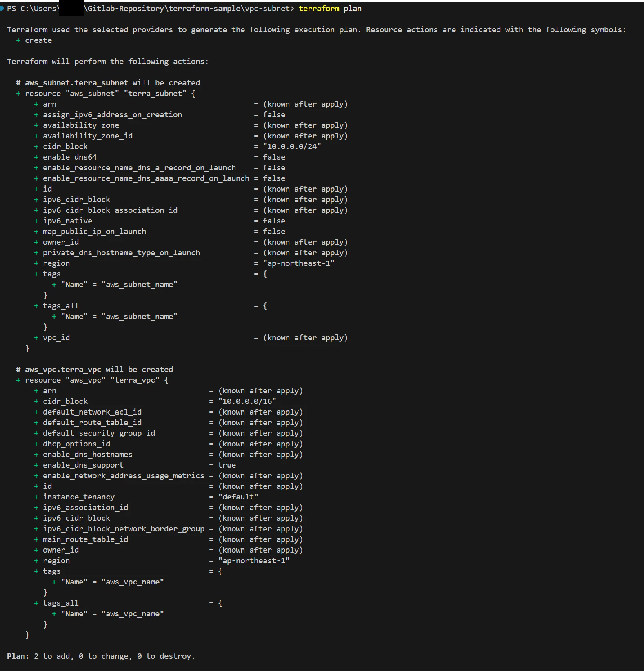Click the 'assign_ipv6_address_on_creation' attribute name
This screenshot has width=644, height=671.
pyautogui.click(x=112, y=115)
